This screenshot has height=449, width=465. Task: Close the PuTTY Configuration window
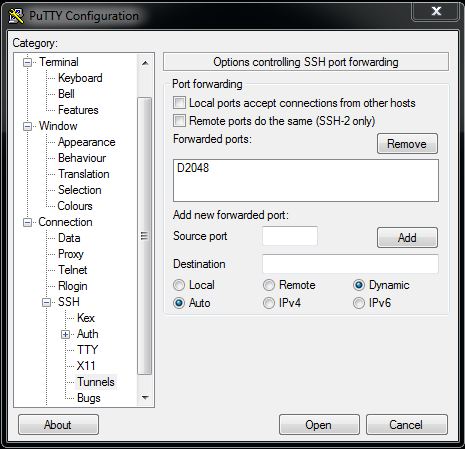(436, 11)
